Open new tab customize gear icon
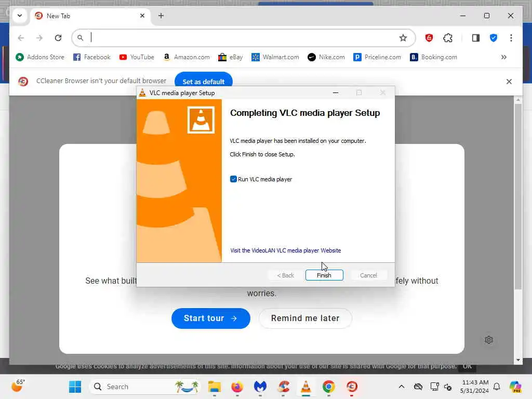 click(x=488, y=340)
